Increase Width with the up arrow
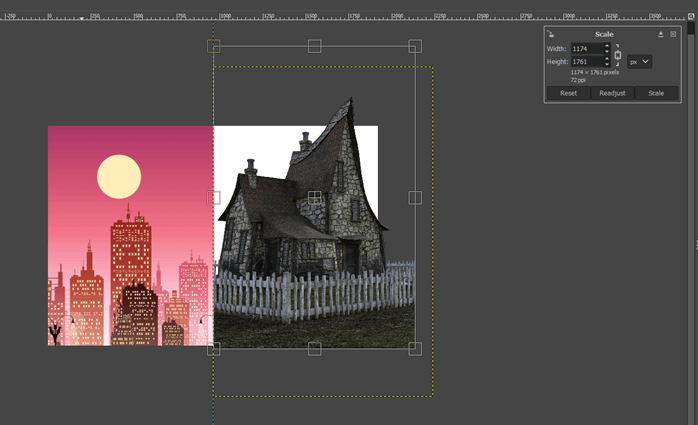 pyautogui.click(x=606, y=46)
